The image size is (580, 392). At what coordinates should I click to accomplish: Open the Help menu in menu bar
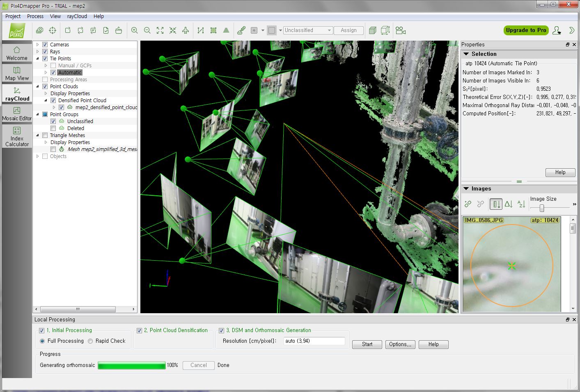(99, 16)
